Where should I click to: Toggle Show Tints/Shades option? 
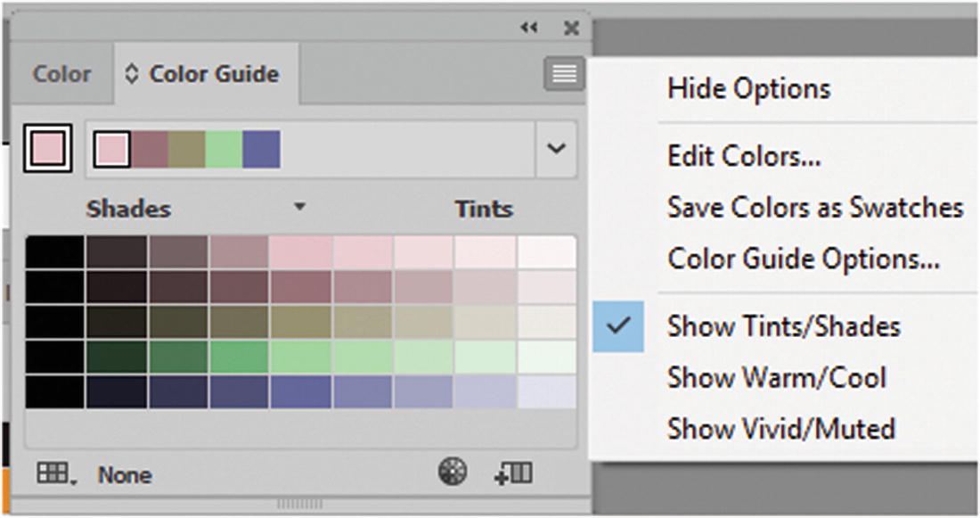(783, 326)
